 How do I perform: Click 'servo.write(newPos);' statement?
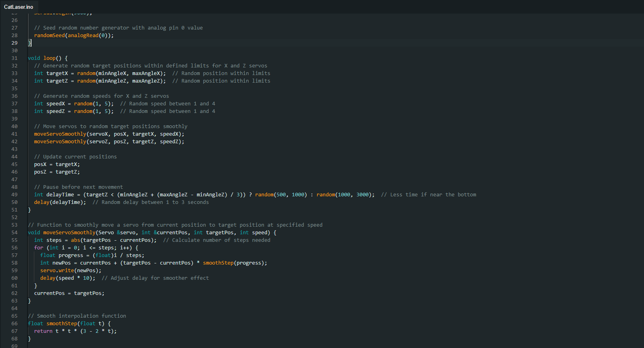click(x=71, y=271)
